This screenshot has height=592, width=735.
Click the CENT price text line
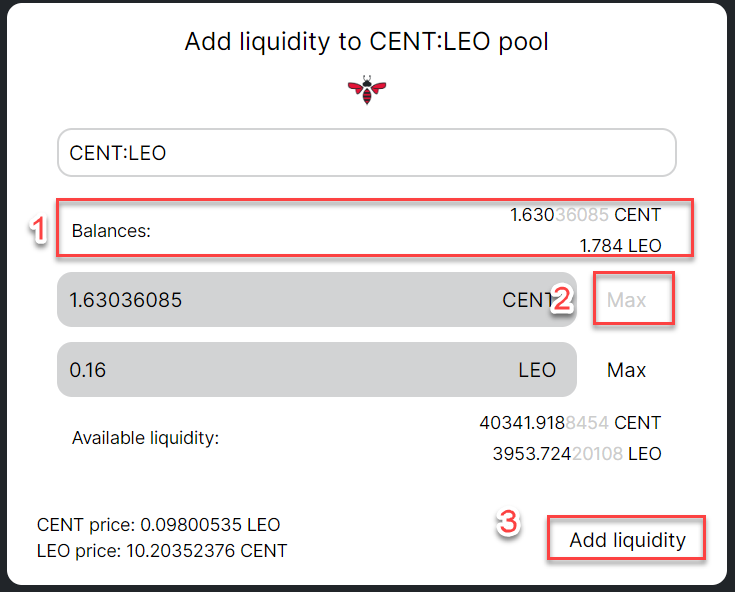(x=158, y=525)
